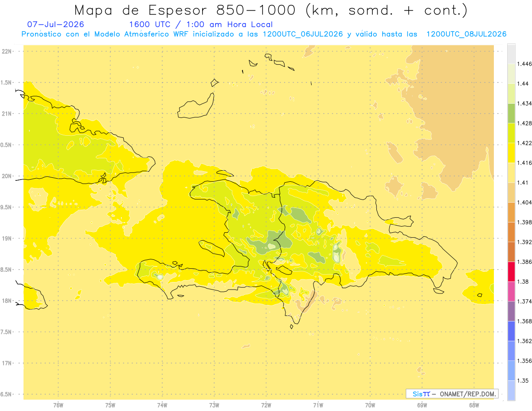This screenshot has width=532, height=411.
Task: Click the red swatch between 1.386 and 1.38
Action: click(x=511, y=272)
